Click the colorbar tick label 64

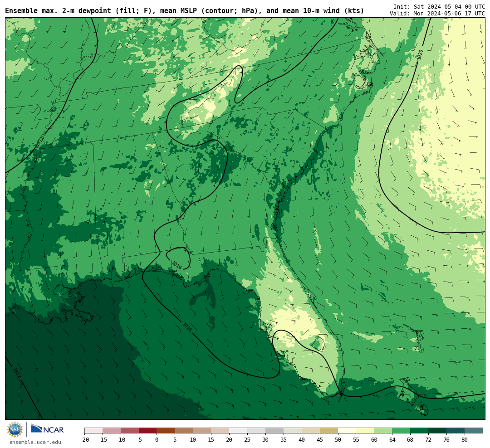pyautogui.click(x=392, y=440)
